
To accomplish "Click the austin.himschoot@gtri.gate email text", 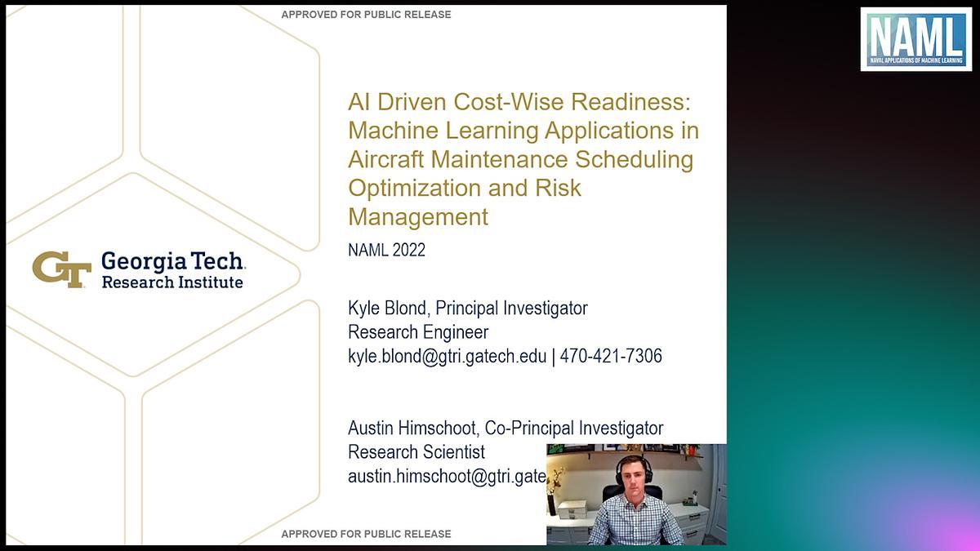I will (447, 477).
